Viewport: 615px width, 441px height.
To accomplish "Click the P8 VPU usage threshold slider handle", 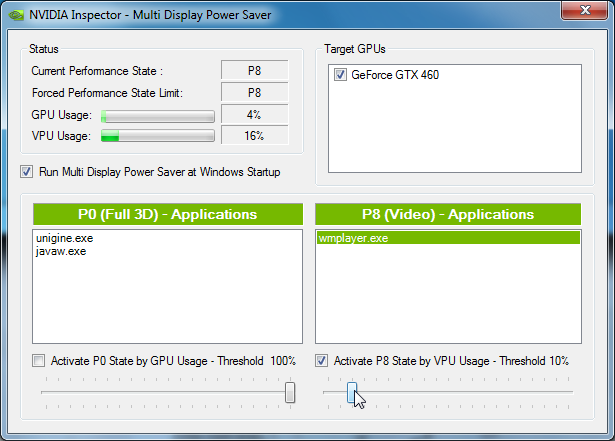I will pos(352,392).
